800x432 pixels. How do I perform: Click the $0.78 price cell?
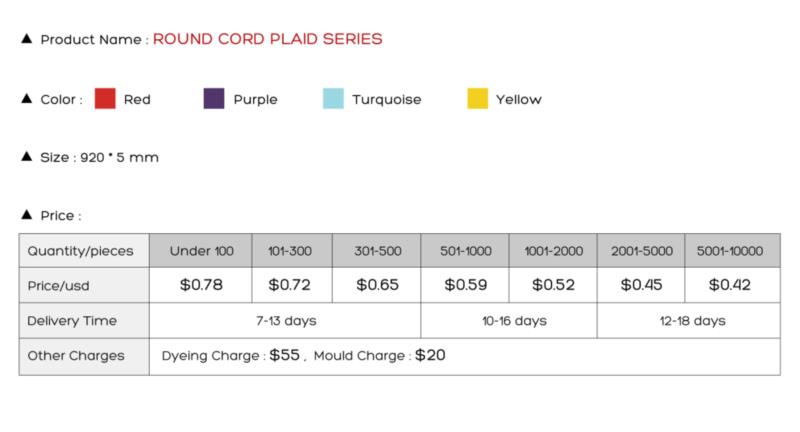(201, 285)
